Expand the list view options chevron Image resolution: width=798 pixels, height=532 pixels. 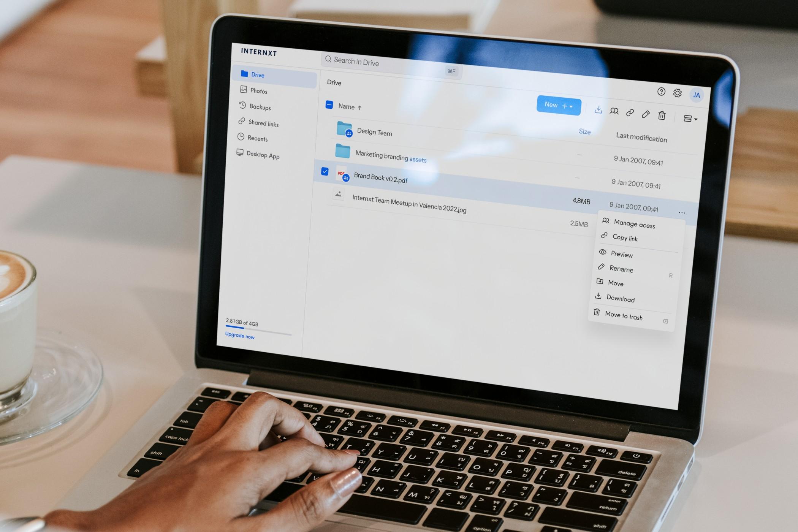pyautogui.click(x=694, y=118)
